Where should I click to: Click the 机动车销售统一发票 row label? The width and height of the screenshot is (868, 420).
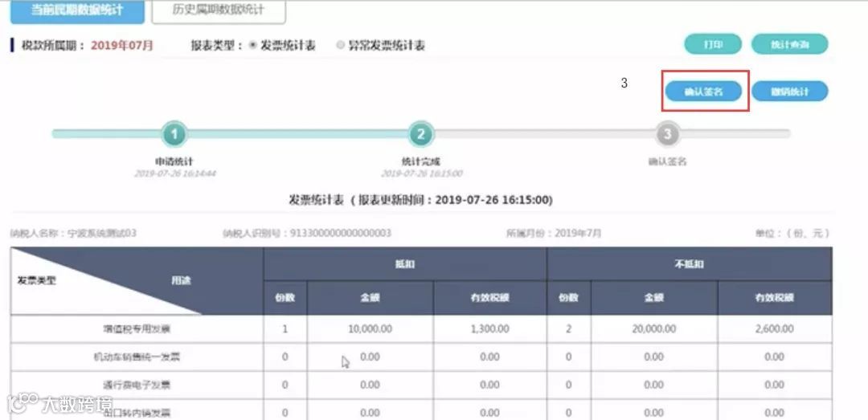pos(137,357)
